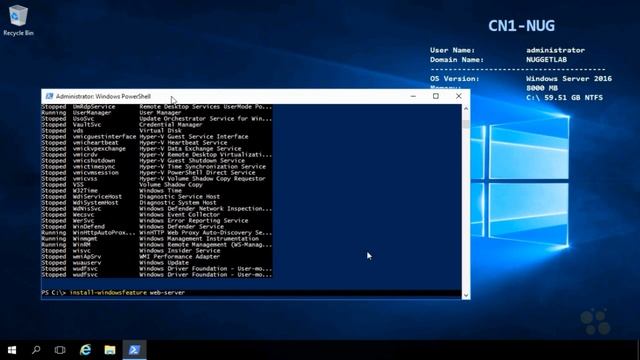Click 'UsoSvc' service name
This screenshot has width=640, height=360.
click(83, 119)
